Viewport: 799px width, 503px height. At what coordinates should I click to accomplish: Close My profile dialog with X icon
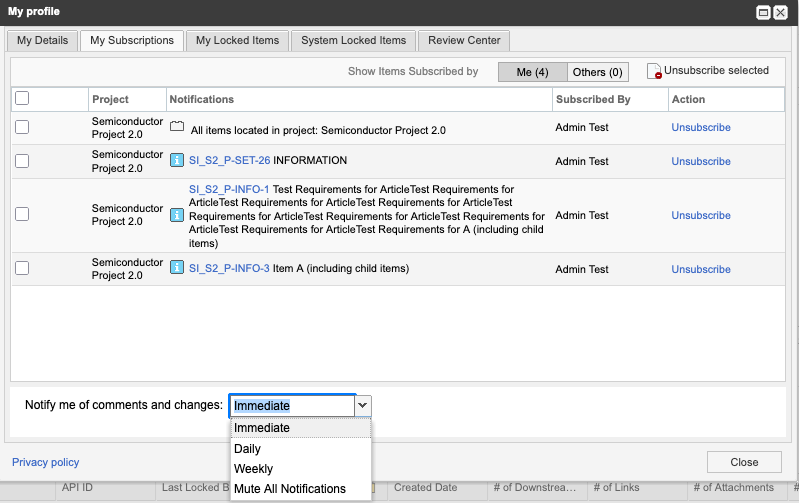[780, 13]
